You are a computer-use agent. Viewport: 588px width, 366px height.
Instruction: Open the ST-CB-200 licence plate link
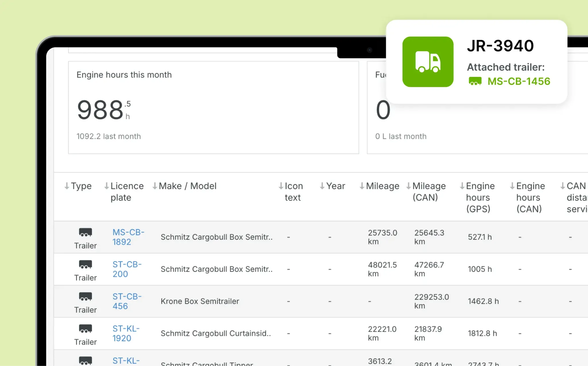[127, 269]
